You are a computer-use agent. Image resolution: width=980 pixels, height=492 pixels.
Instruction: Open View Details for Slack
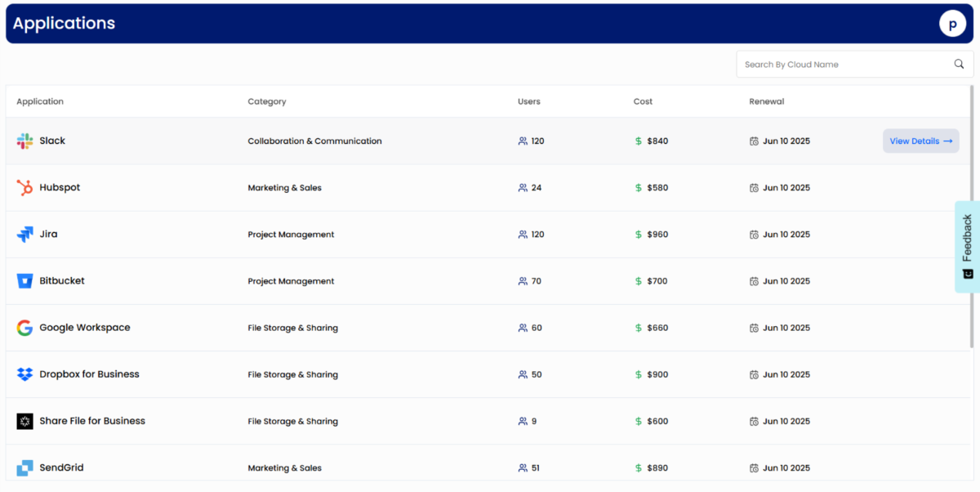click(921, 141)
